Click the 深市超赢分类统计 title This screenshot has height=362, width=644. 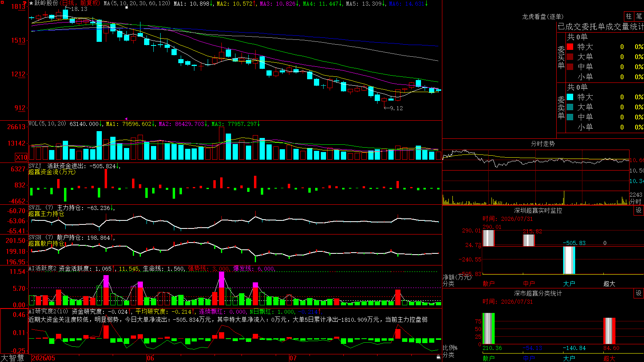pos(538,293)
